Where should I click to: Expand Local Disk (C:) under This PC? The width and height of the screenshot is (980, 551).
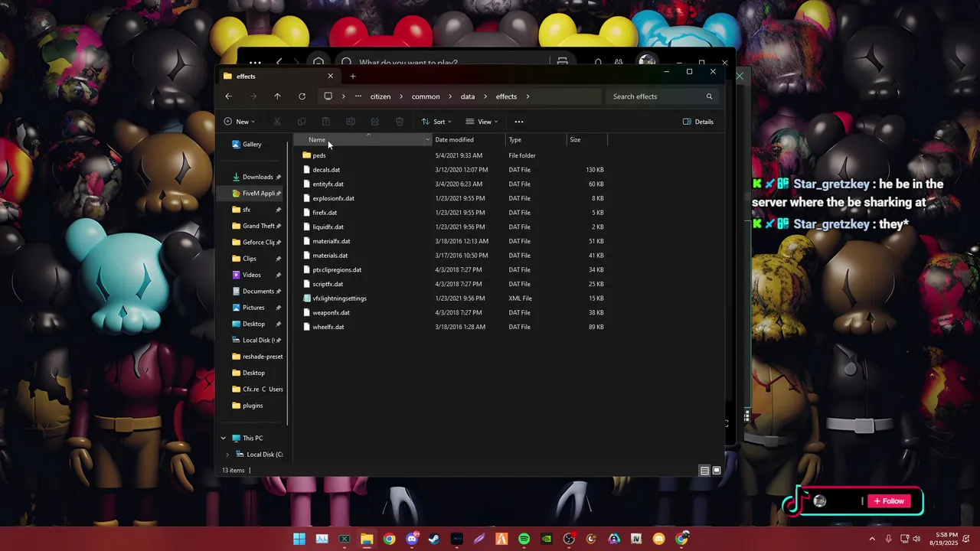tap(227, 455)
